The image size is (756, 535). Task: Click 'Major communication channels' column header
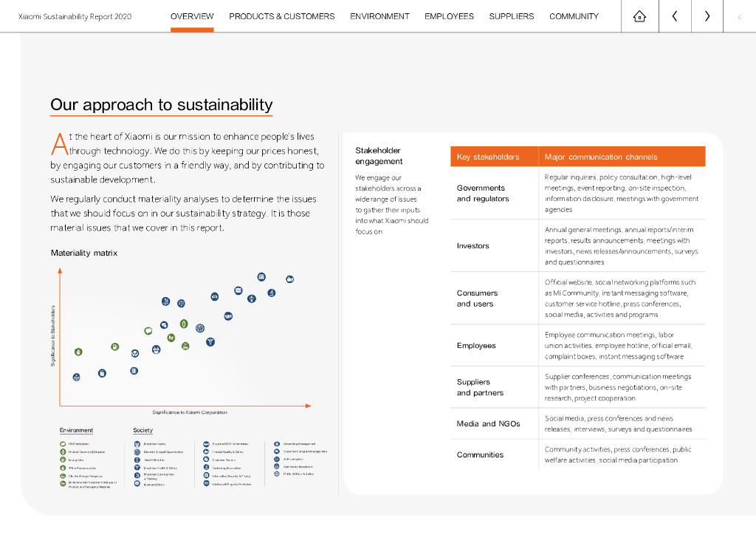[x=601, y=157]
